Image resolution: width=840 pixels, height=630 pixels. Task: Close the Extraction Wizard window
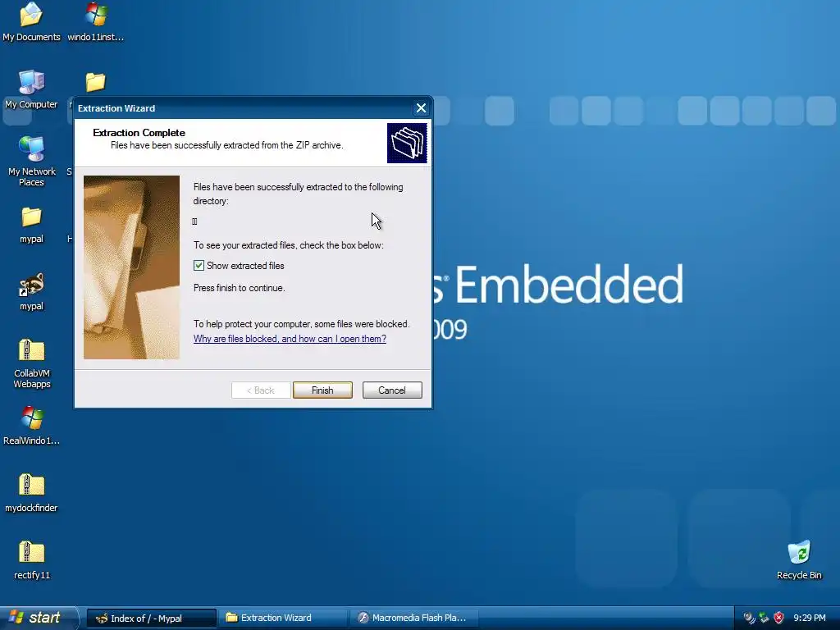(x=421, y=108)
